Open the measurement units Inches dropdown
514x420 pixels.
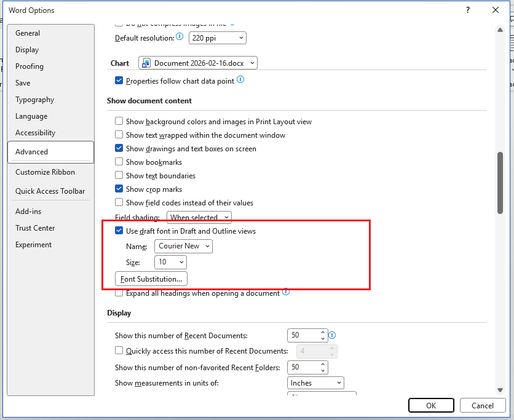[x=315, y=383]
